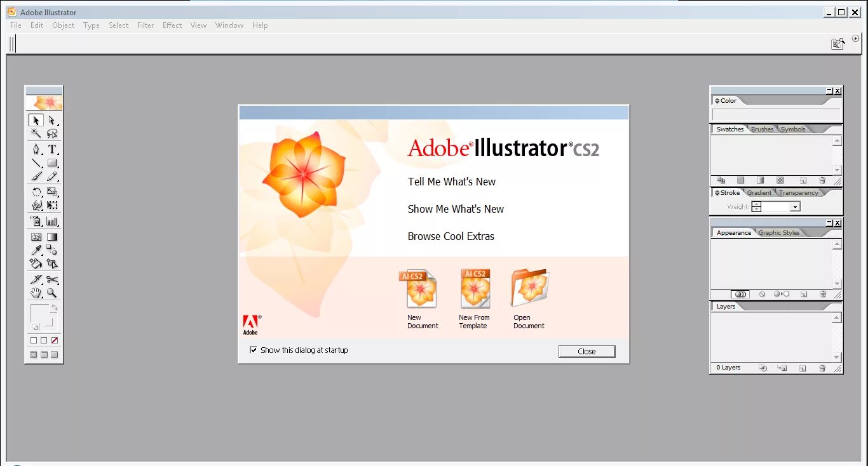Image resolution: width=868 pixels, height=466 pixels.
Task: Select the Warp tool
Action: point(36,205)
